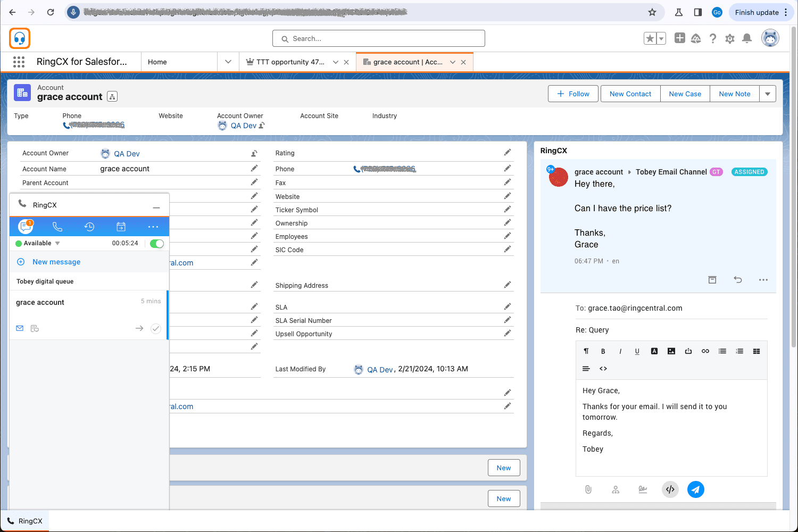798x532 pixels.
Task: Click the email icon under grace account
Action: pyautogui.click(x=20, y=328)
